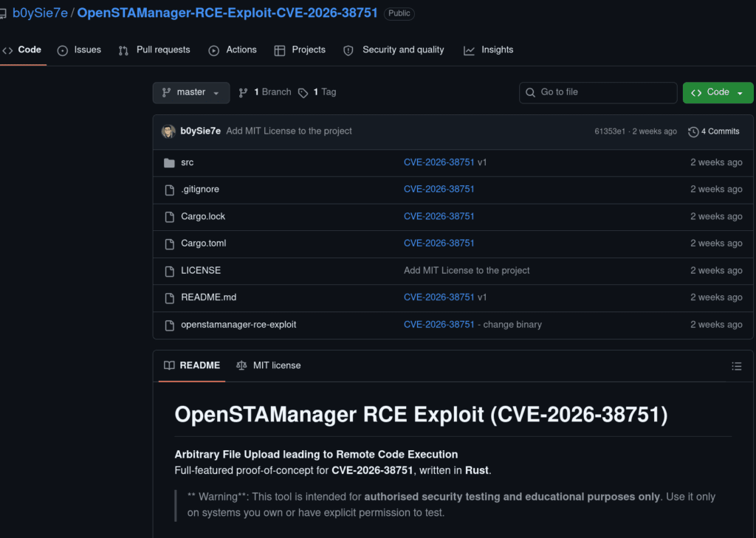Open commit hash 61353e1

pos(610,131)
